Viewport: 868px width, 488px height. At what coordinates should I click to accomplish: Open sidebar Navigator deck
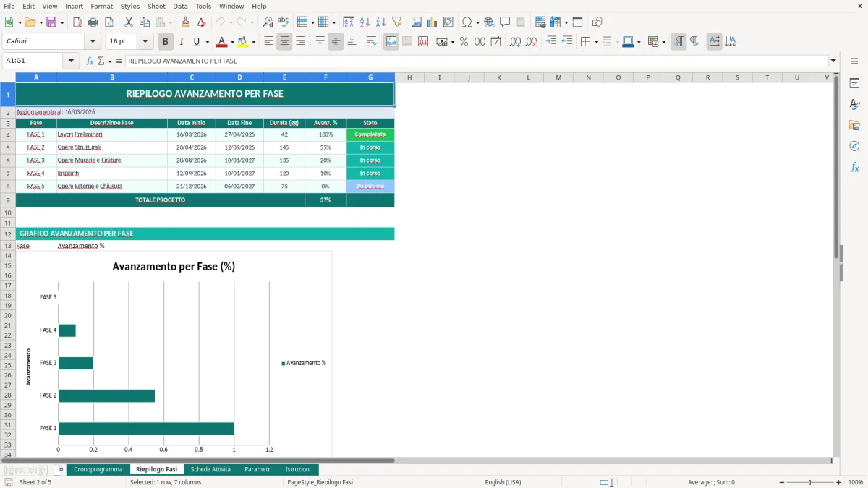pos(854,146)
